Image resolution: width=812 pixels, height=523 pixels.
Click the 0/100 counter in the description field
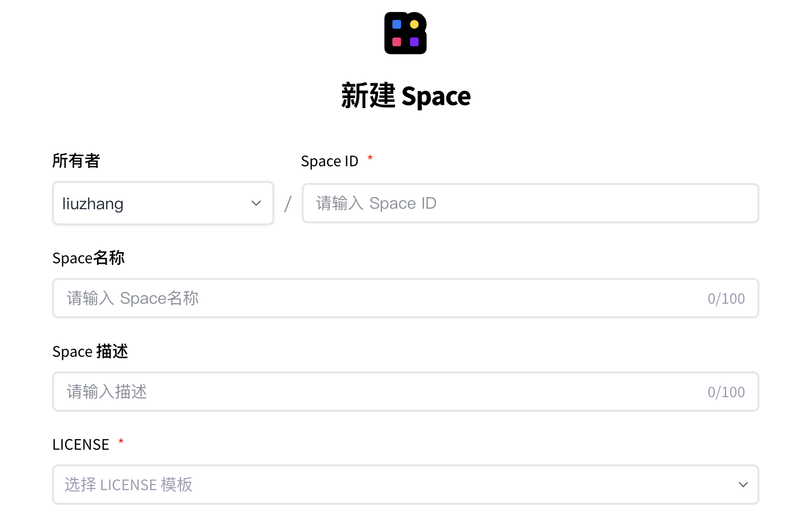726,392
